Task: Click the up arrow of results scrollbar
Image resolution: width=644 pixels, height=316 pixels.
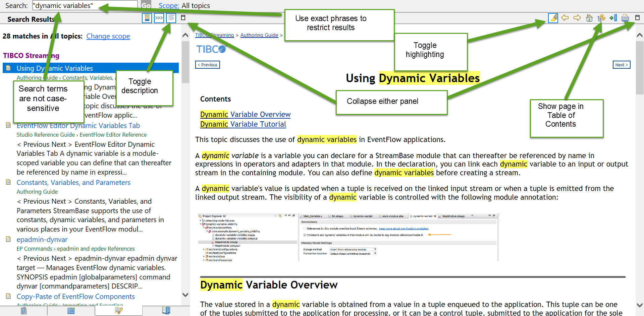Action: click(185, 35)
